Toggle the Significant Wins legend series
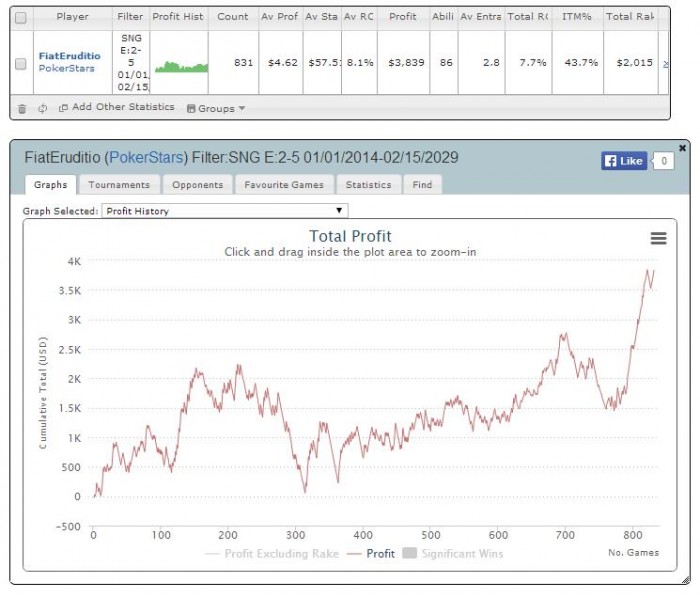The height and width of the screenshot is (598, 700). pos(453,554)
